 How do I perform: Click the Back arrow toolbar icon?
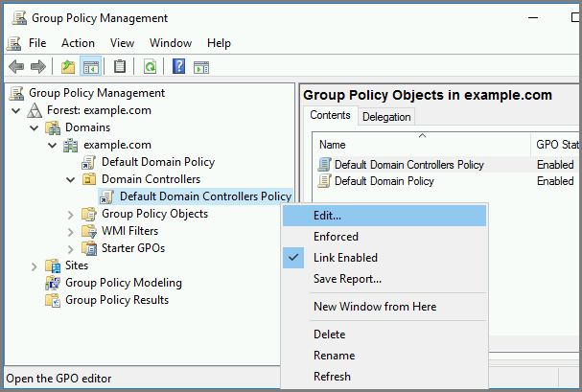16,66
